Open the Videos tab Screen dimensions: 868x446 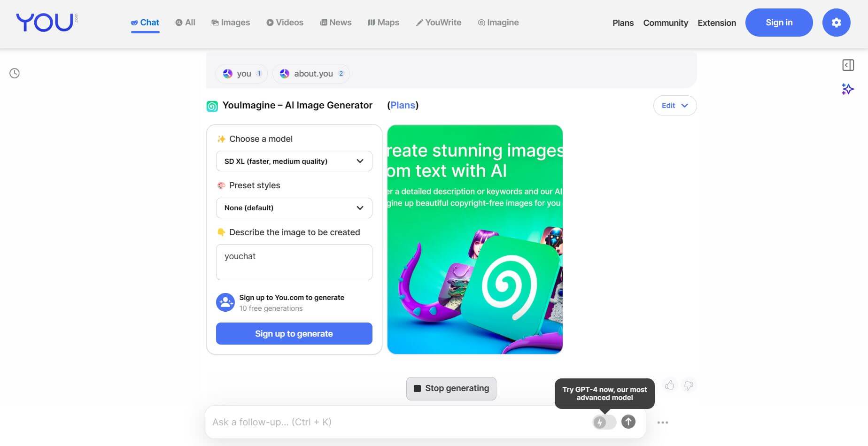point(285,23)
